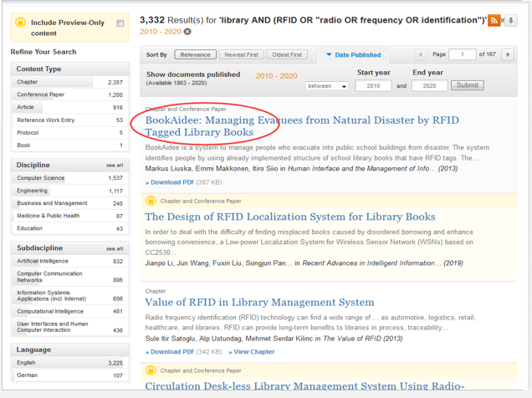The height and width of the screenshot is (398, 532).
Task: Open Circulation Desk-less Library Management System result
Action: point(304,385)
